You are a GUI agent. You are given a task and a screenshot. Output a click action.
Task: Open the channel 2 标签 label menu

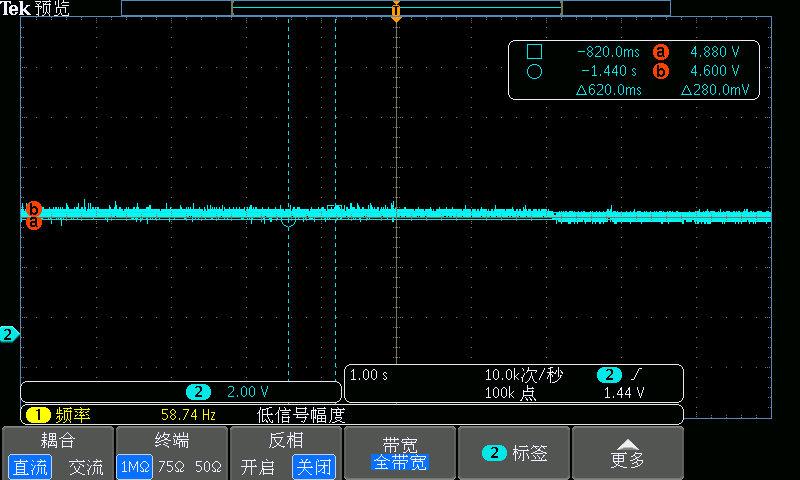click(x=514, y=453)
